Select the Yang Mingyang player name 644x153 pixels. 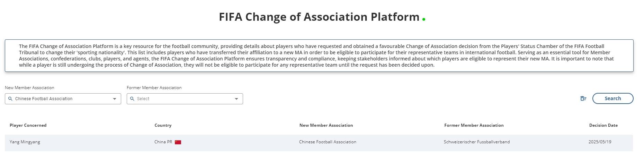25,142
